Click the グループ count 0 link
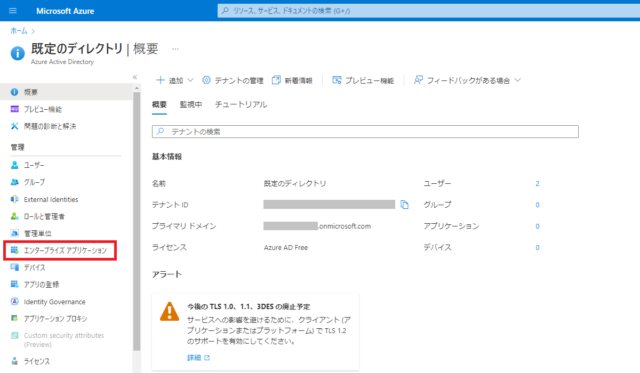The image size is (640, 373). pyautogui.click(x=537, y=205)
